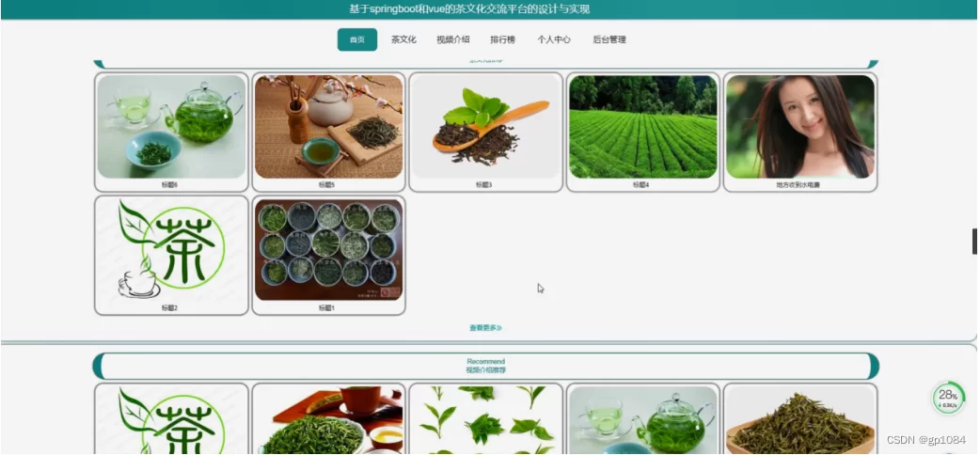Open the tea tins grid card 标题1
Screen dimensions: 980x455
(x=328, y=249)
